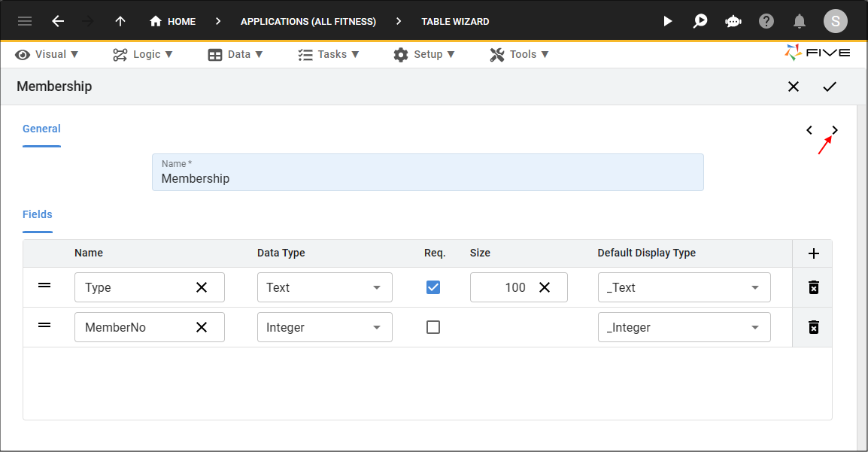Run the application with the play icon

[x=668, y=22]
